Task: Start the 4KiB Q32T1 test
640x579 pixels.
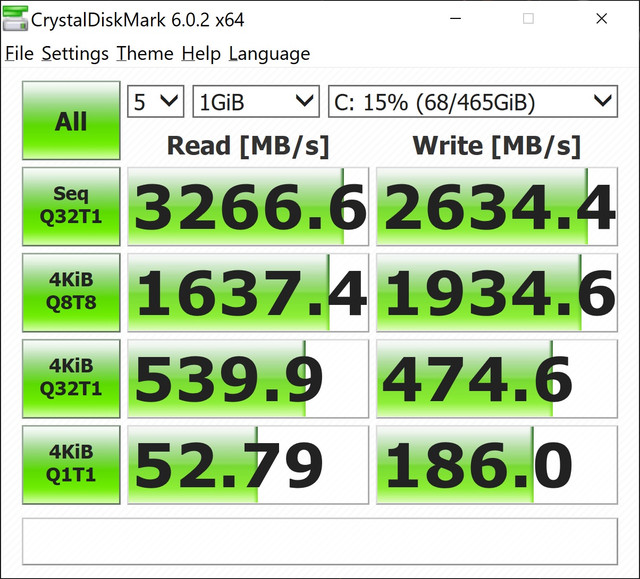Action: pos(71,379)
